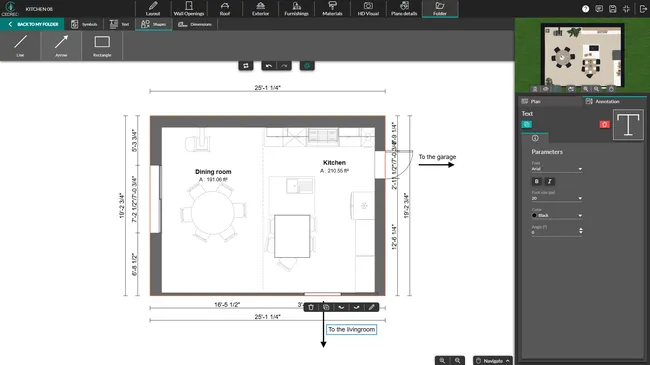Toggle bold text formatting

(x=536, y=181)
